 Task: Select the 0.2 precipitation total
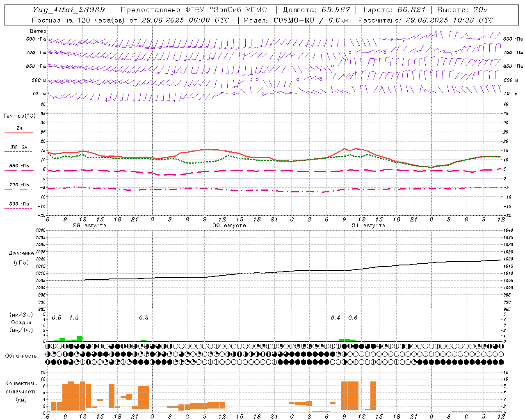[144, 318]
